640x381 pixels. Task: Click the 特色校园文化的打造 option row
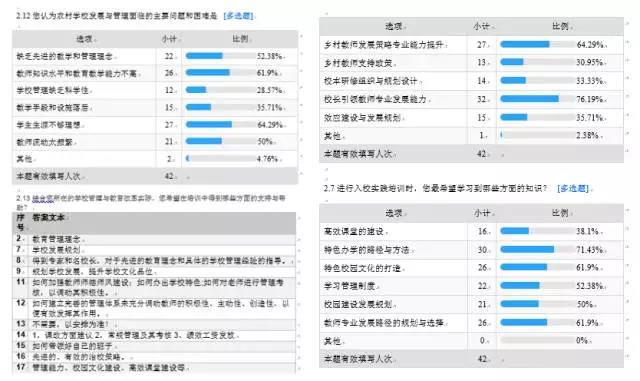click(x=471, y=267)
